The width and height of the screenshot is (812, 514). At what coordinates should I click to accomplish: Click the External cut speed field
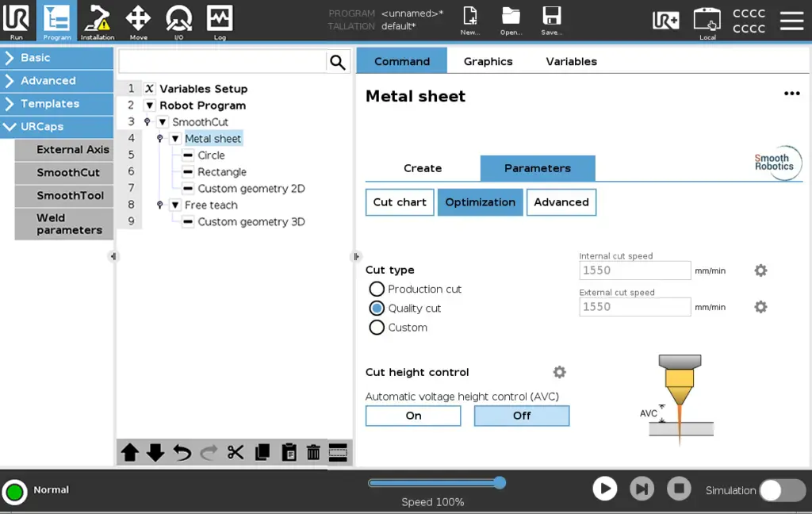(635, 307)
